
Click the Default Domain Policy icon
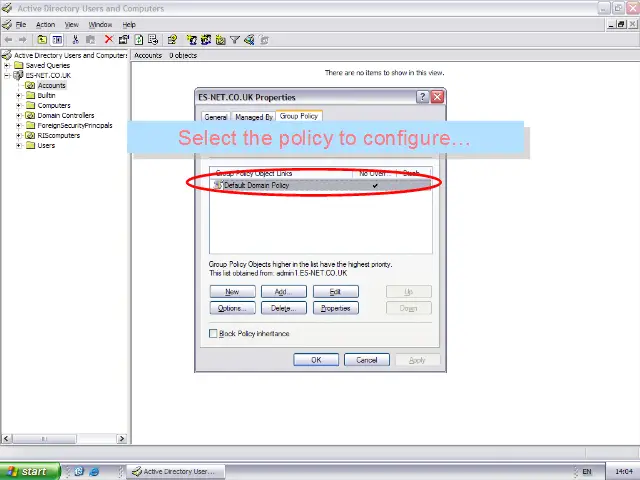point(218,185)
